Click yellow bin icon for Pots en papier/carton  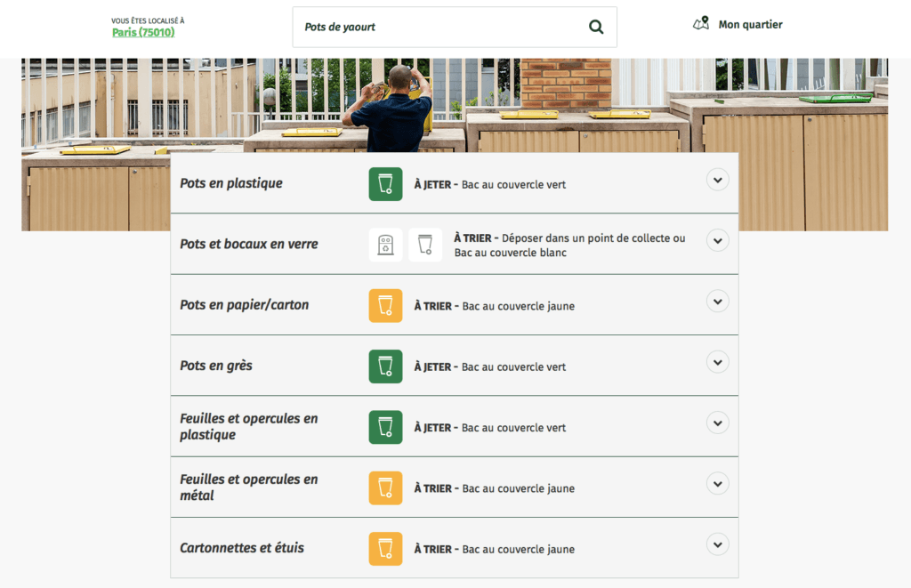pos(385,306)
